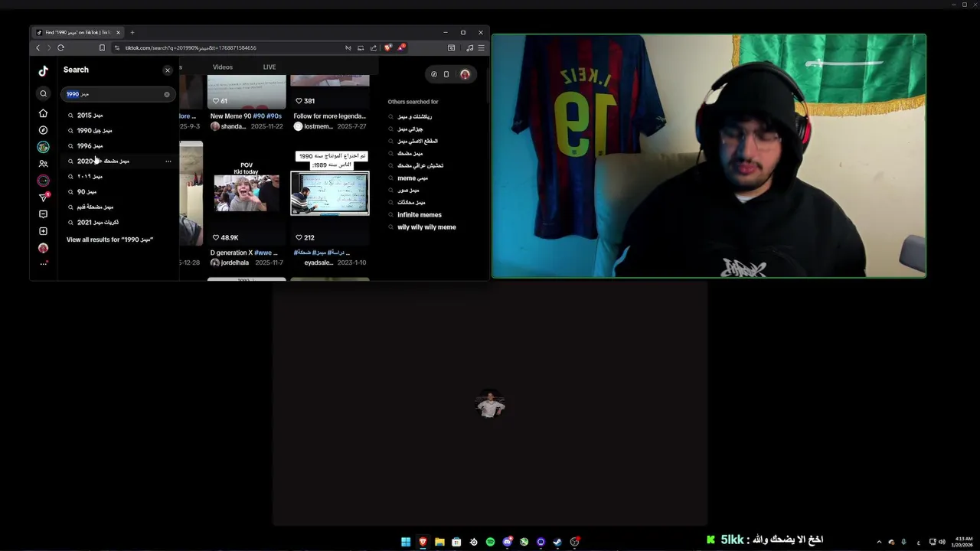Screen dimensions: 980x551
Task: Open the search magnifier in the TikTok sidebar
Action: 43,93
